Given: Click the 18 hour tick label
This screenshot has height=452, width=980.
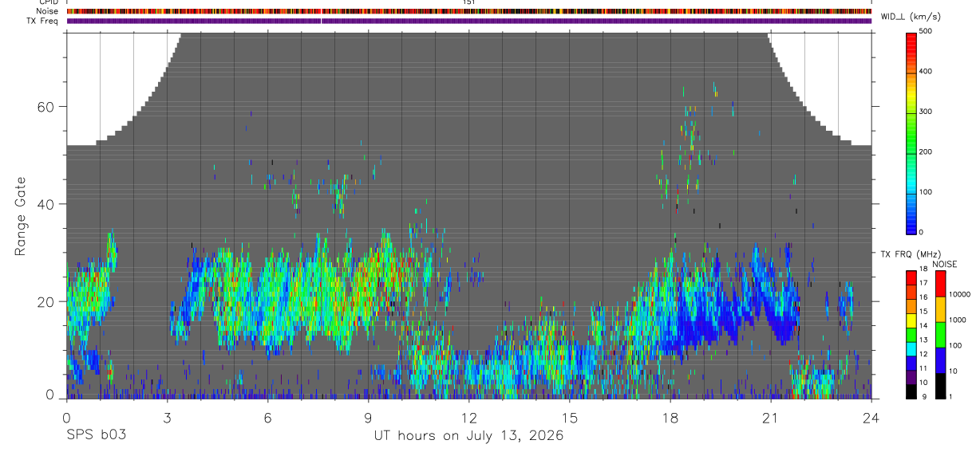Looking at the screenshot, I should click(670, 418).
